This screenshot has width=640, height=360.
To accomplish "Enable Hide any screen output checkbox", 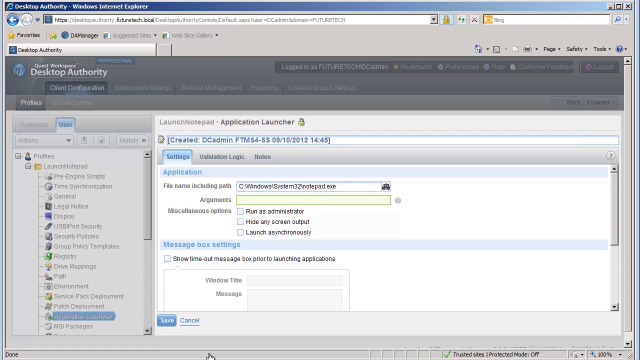I will tap(240, 222).
